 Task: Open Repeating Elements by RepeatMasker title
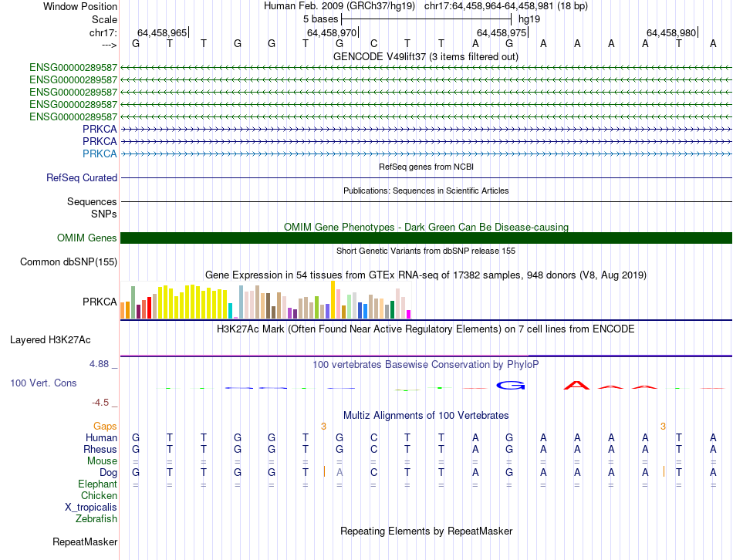click(x=426, y=531)
